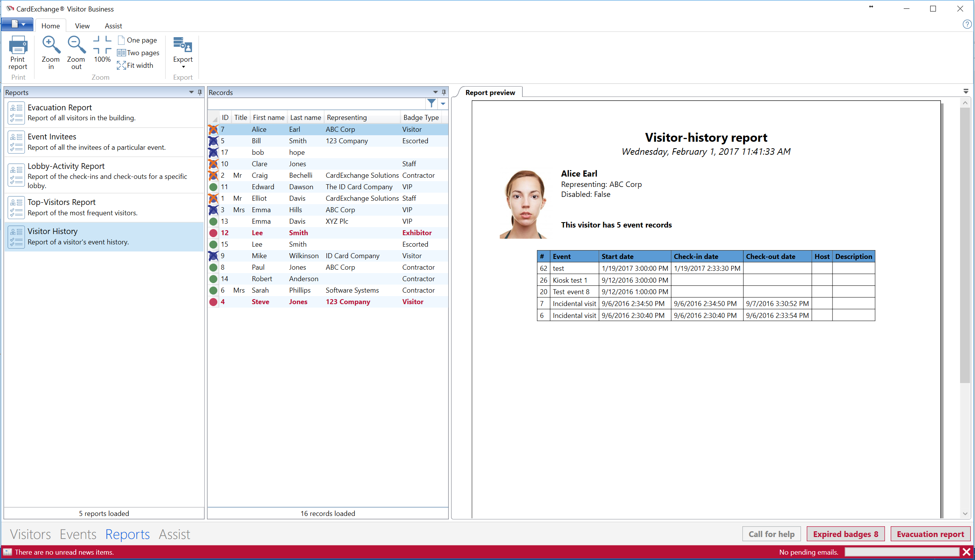Viewport: 975px width, 560px height.
Task: Sort records by Title column
Action: click(x=240, y=118)
